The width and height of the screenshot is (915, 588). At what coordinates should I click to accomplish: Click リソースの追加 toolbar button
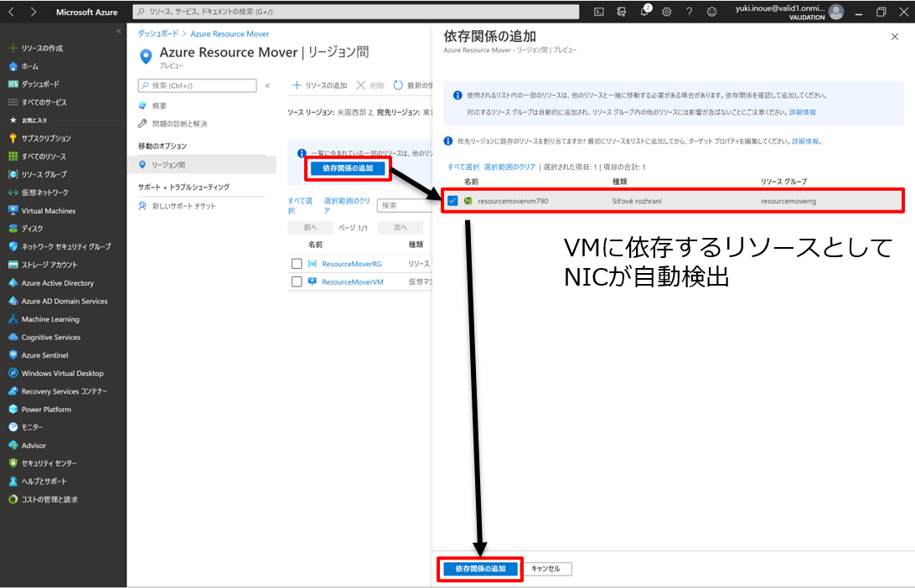pos(320,85)
